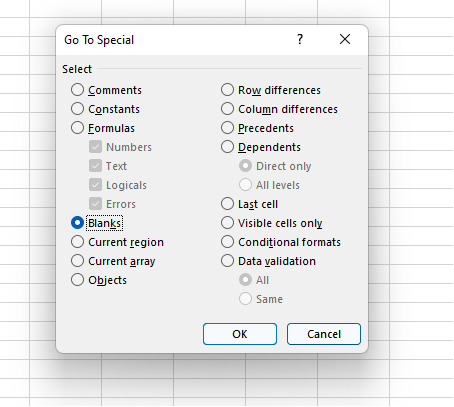This screenshot has width=454, height=407.
Task: Confirm selection with OK button
Action: pyautogui.click(x=240, y=334)
